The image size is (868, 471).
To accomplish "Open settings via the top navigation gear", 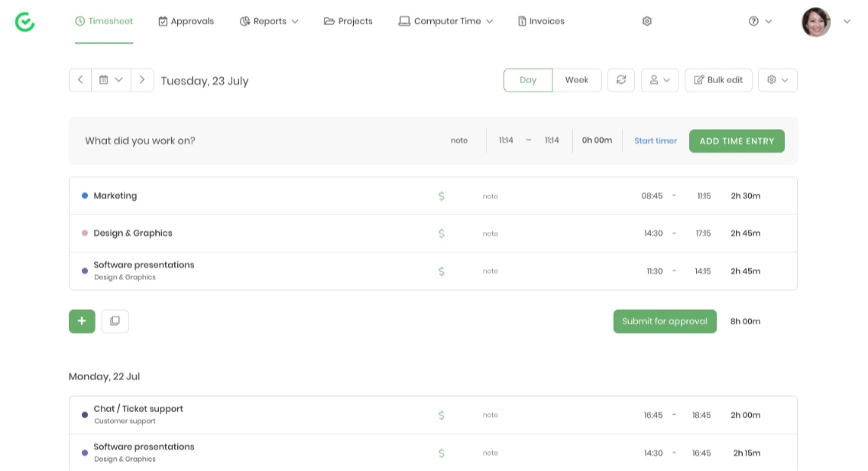I will point(646,21).
